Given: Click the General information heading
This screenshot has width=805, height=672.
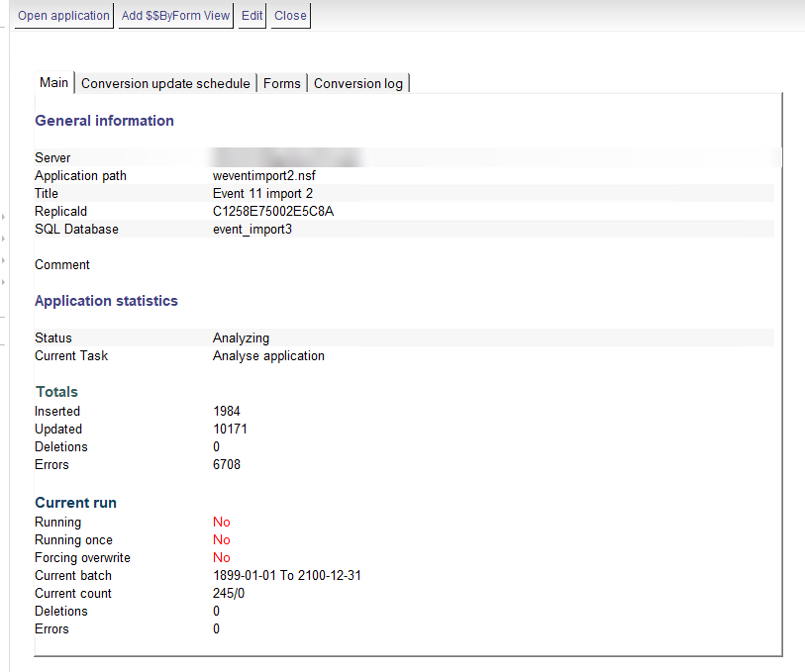Looking at the screenshot, I should click(x=104, y=121).
